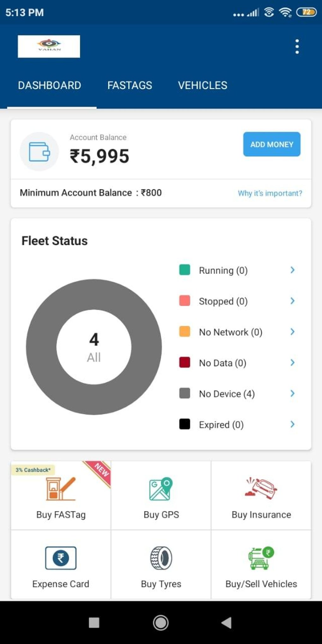Switch to the VEHICLES tab
The height and width of the screenshot is (644, 322).
[202, 85]
